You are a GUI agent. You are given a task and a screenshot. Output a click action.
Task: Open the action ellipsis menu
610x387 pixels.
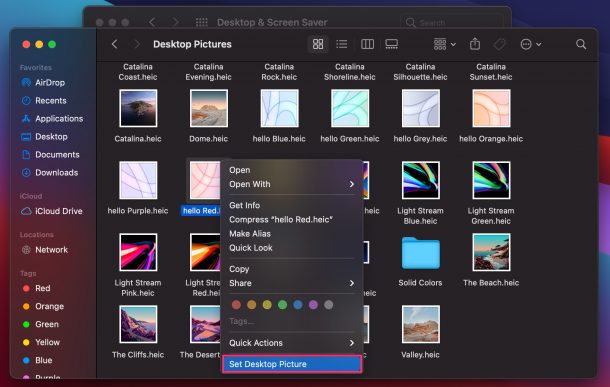point(531,44)
